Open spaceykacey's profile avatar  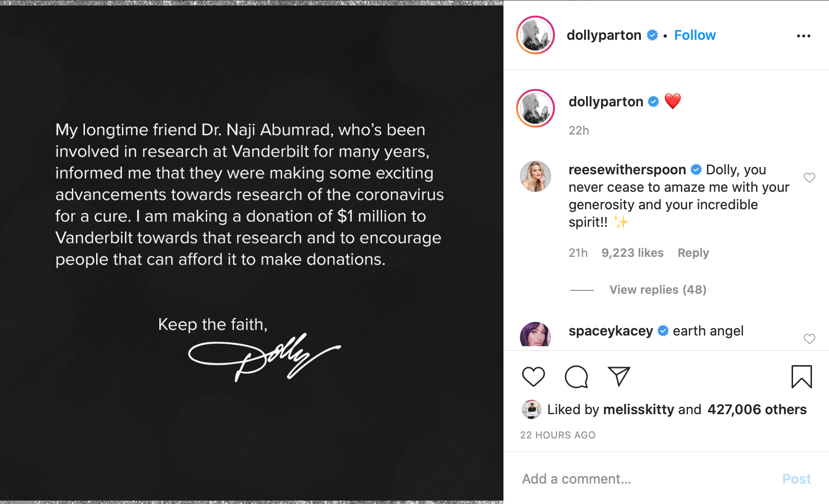point(535,334)
